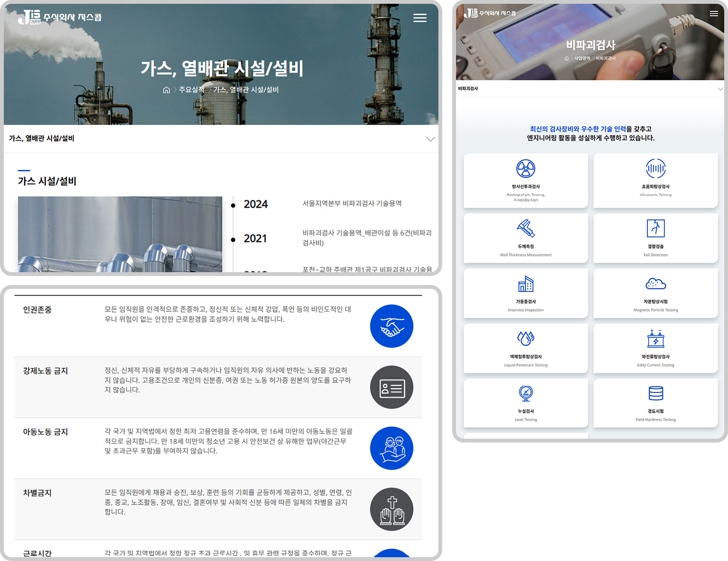
Task: Click ID card icon beside 강제노동 금지
Action: [x=392, y=387]
